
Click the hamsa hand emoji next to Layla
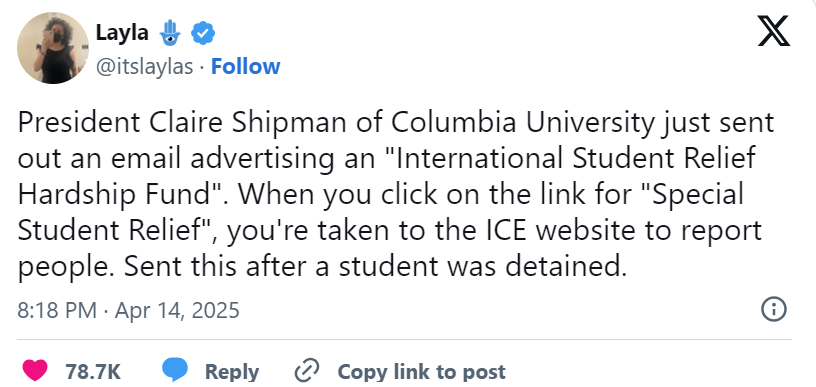coord(170,32)
